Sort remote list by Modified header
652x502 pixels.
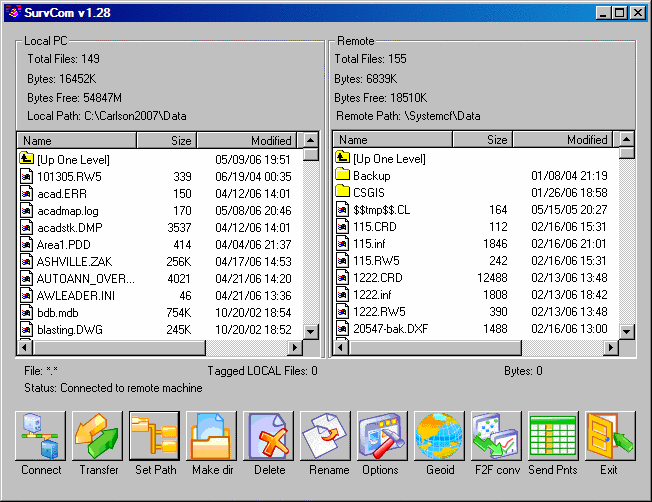563,140
